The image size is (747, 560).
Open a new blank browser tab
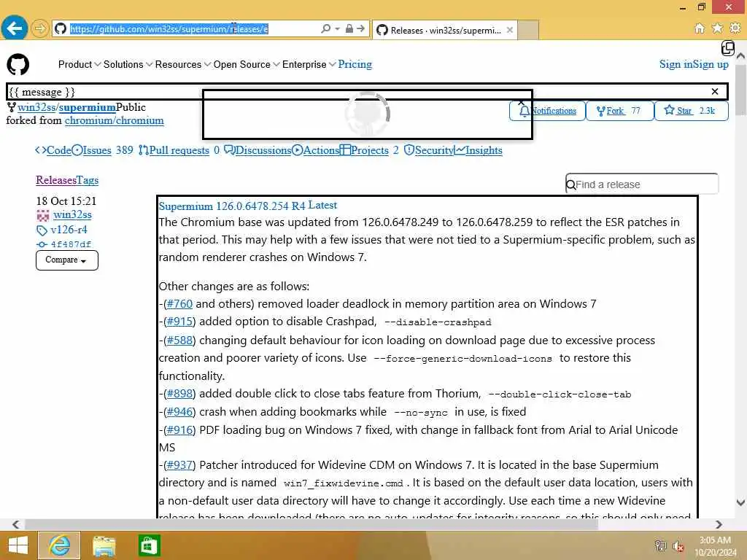pos(528,29)
